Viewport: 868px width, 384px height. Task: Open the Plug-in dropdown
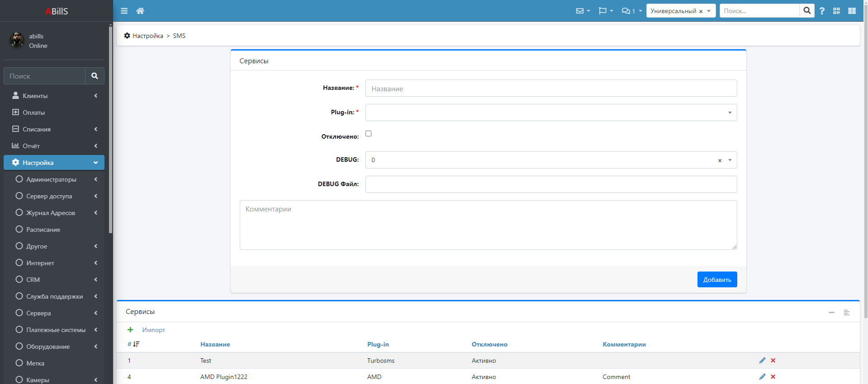pos(551,112)
